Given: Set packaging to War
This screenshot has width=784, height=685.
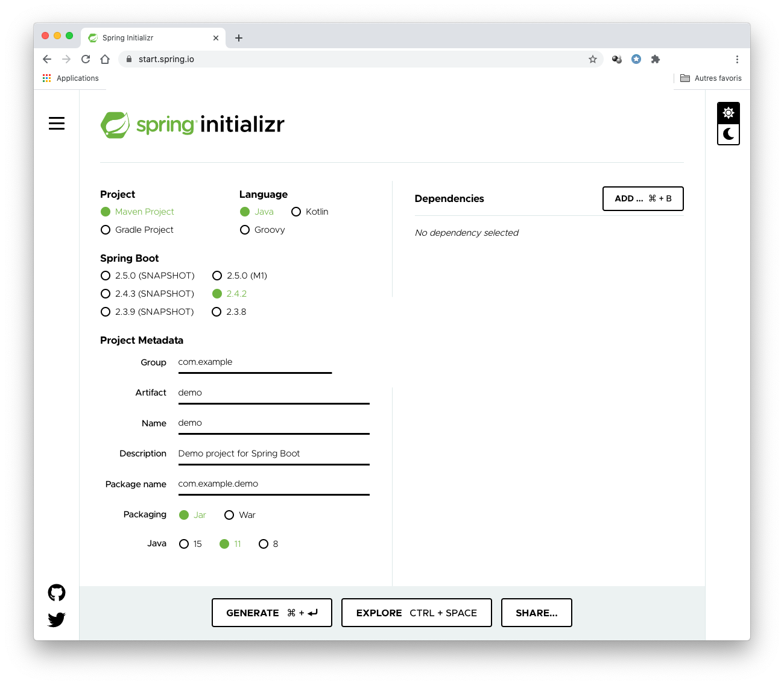Looking at the screenshot, I should coord(240,515).
